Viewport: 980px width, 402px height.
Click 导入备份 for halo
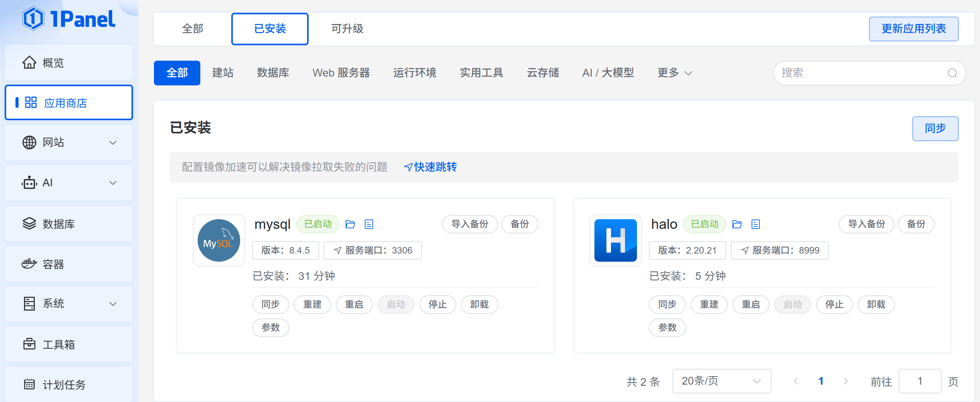tap(867, 224)
